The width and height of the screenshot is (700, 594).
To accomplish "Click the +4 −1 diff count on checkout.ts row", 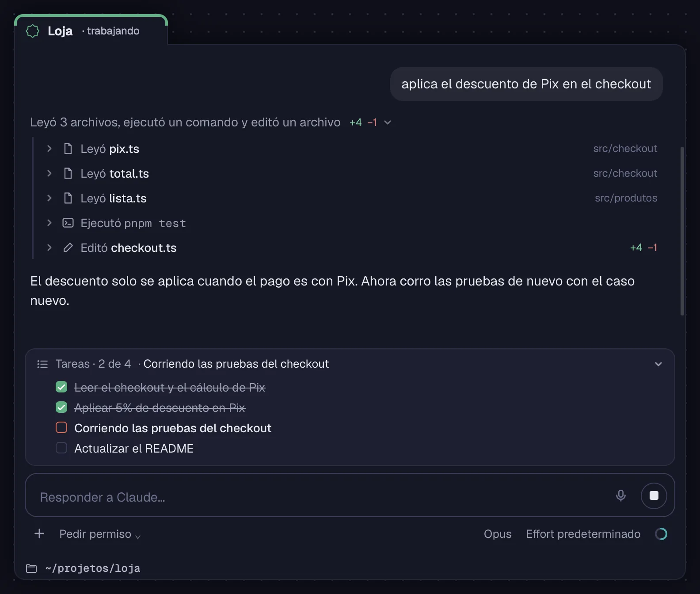I will [x=643, y=247].
